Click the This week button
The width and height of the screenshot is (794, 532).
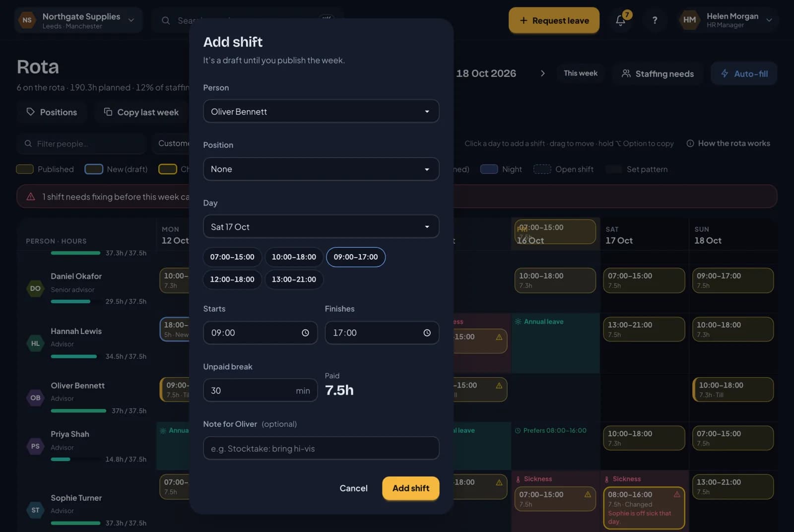(x=581, y=73)
